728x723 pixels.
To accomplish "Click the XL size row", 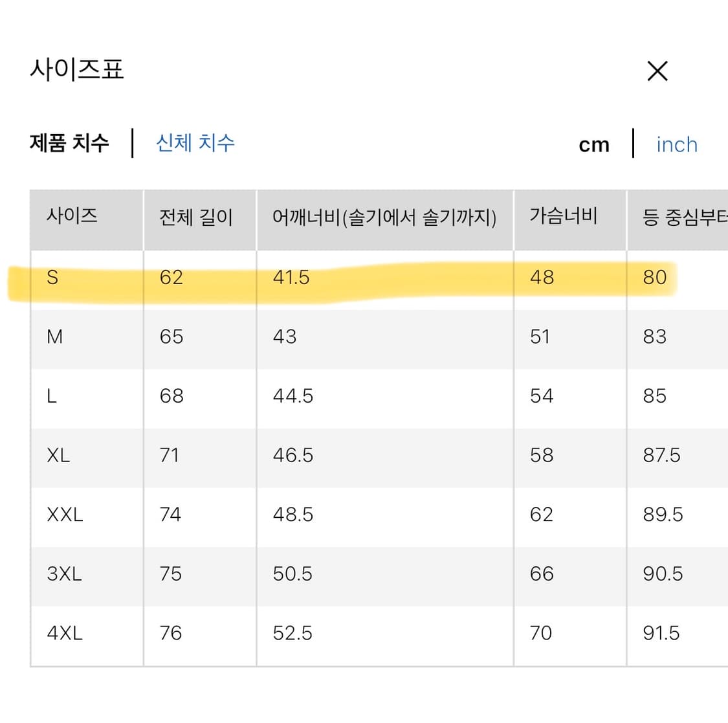I will 59,455.
